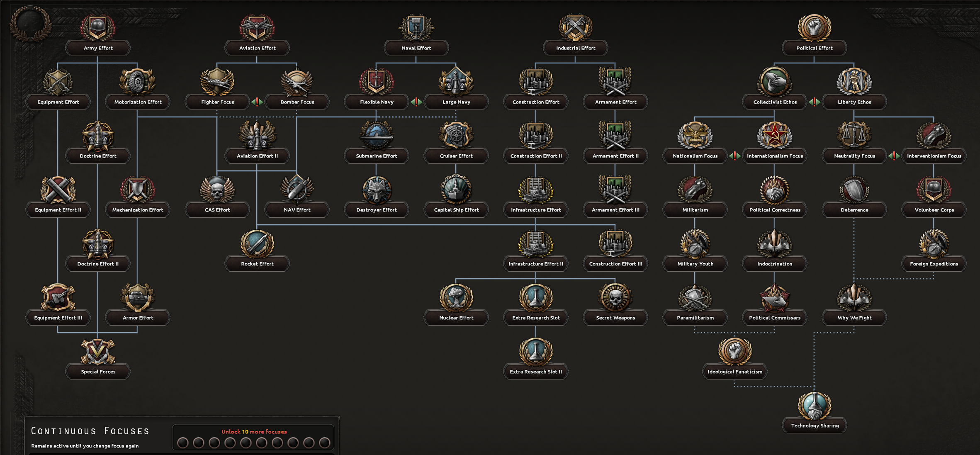
Task: Click the first continuous focus slot
Action: point(182,443)
